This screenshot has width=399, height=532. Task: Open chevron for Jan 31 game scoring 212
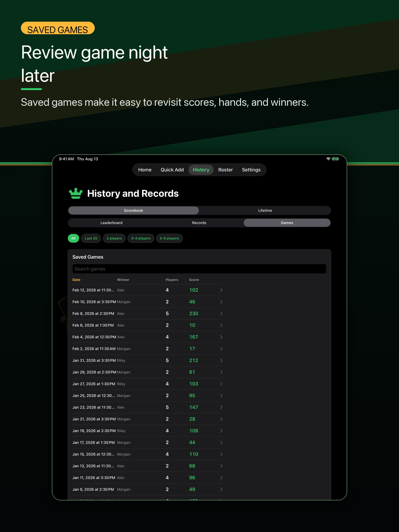(x=221, y=361)
